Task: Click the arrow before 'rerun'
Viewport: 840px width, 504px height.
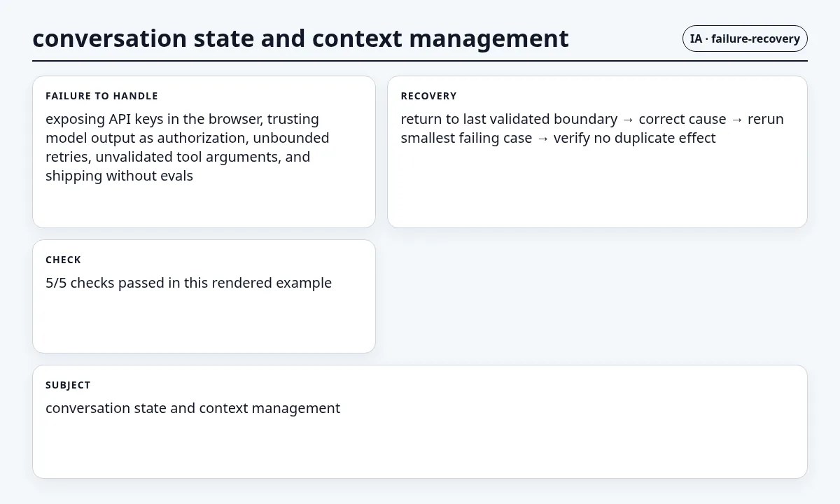Action: (736, 120)
